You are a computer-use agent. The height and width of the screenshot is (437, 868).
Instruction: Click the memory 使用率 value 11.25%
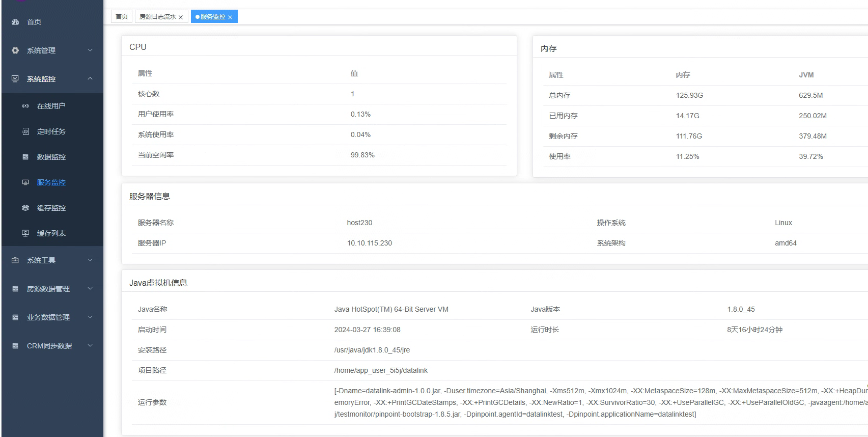(687, 156)
